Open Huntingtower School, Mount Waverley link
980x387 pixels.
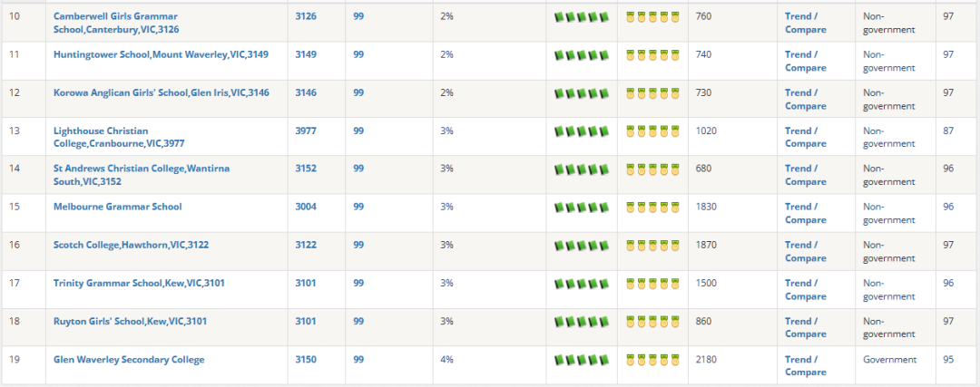tap(162, 54)
